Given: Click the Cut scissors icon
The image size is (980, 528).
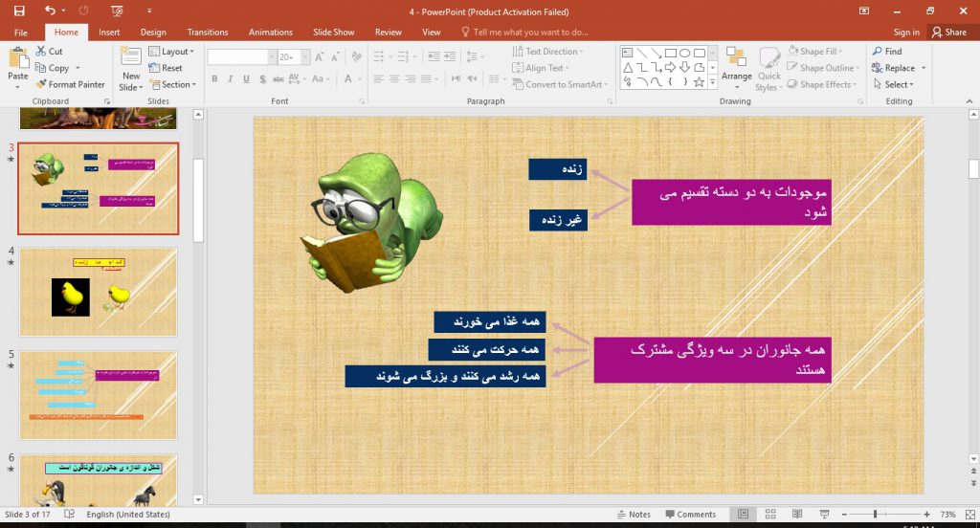Looking at the screenshot, I should coord(42,52).
